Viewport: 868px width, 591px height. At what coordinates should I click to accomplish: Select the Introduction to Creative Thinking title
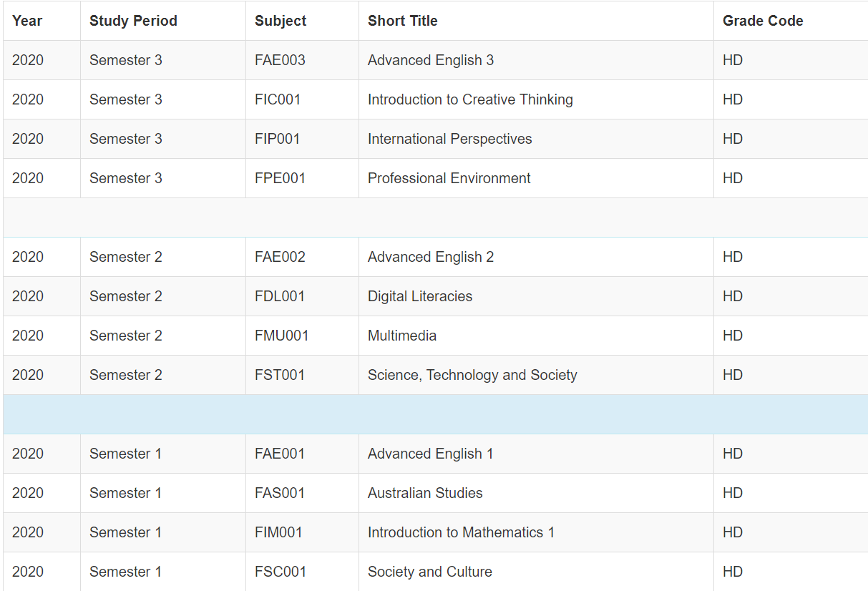point(470,99)
